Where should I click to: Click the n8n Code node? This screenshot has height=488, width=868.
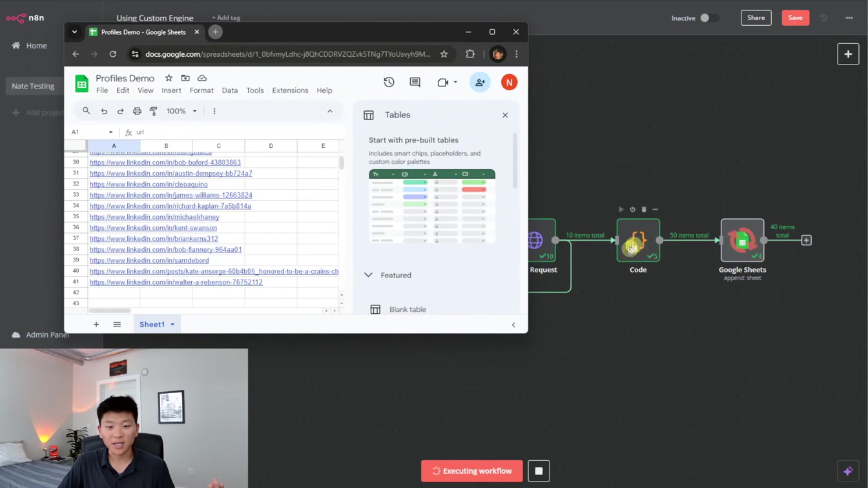638,240
